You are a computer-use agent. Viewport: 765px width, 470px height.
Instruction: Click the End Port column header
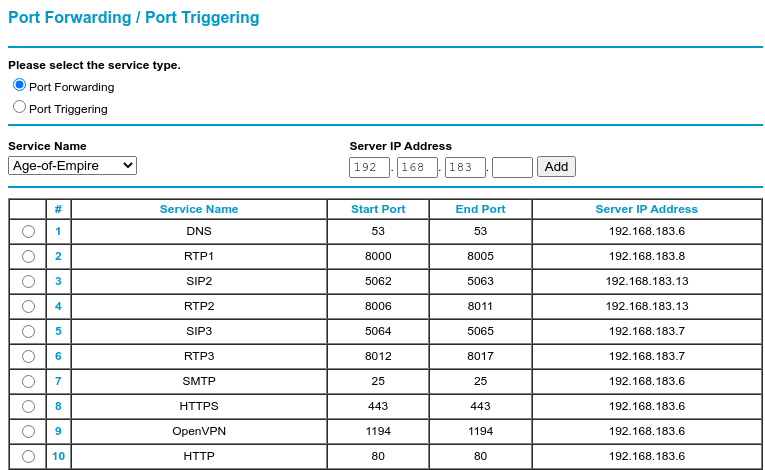coord(480,209)
